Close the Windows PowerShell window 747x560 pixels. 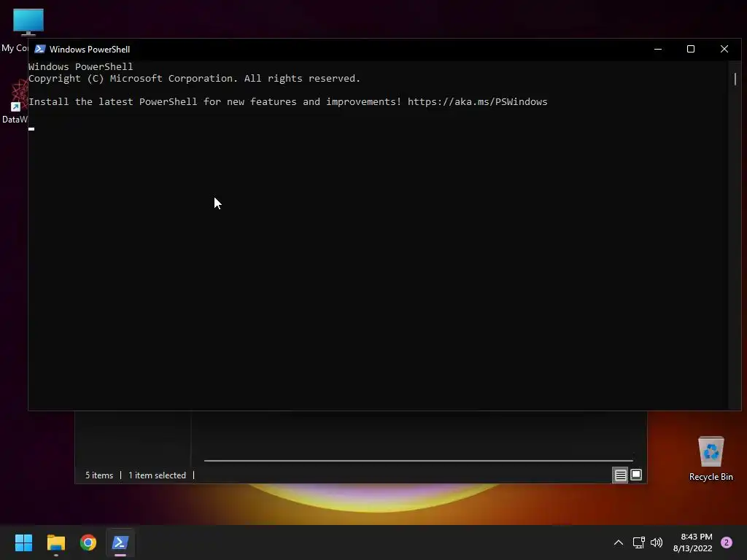coord(724,49)
